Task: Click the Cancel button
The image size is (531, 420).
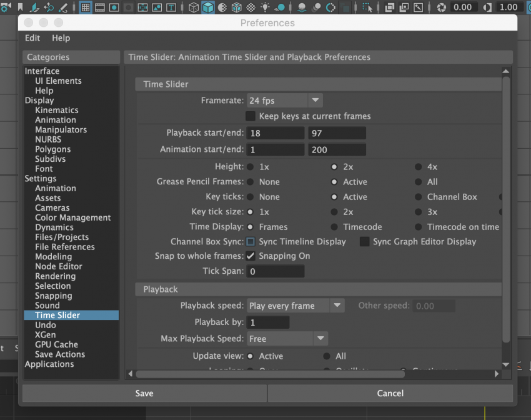Action: [x=390, y=393]
